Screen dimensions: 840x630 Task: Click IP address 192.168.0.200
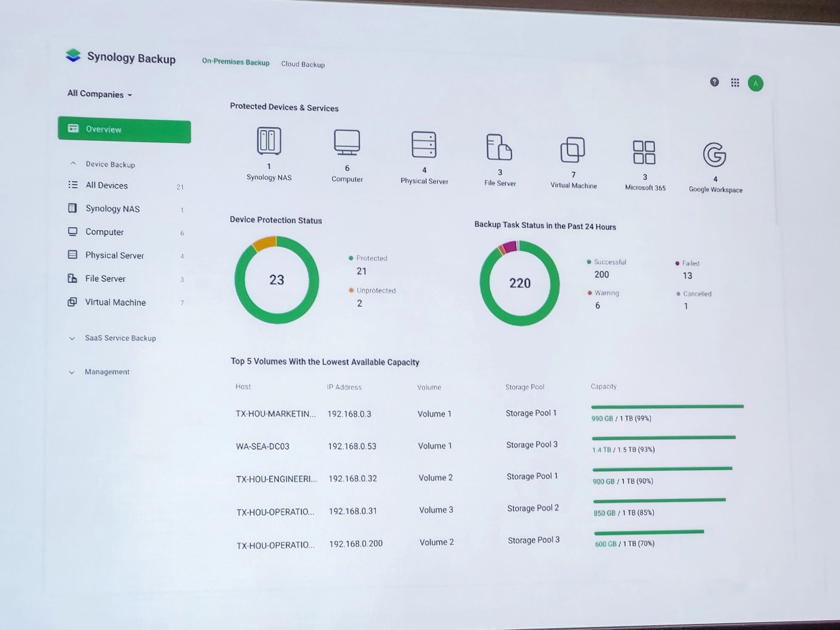356,544
